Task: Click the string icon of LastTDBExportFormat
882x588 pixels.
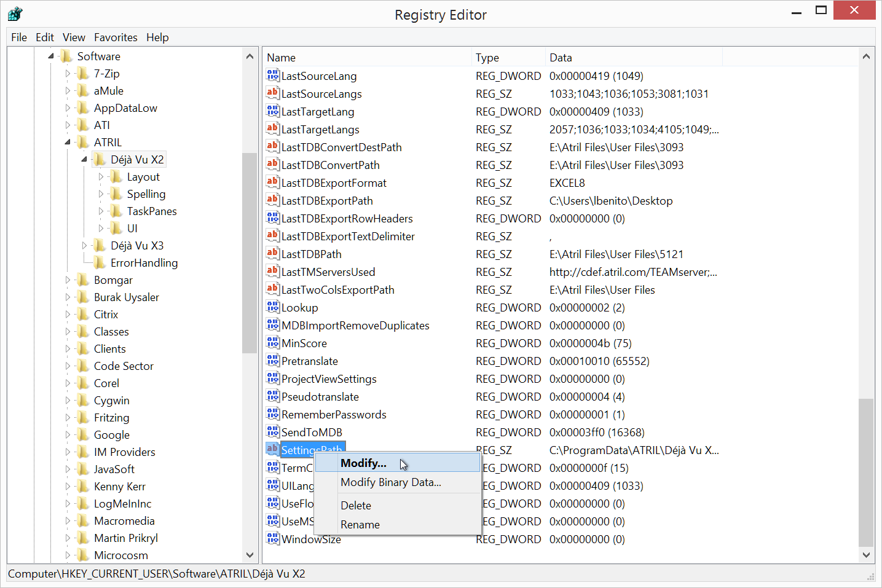Action: tap(273, 182)
